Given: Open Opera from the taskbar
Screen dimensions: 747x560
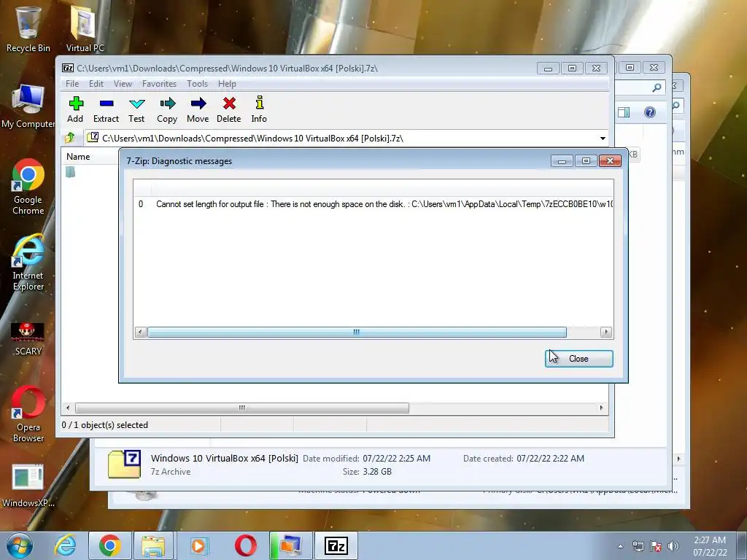Looking at the screenshot, I should pos(245,545).
